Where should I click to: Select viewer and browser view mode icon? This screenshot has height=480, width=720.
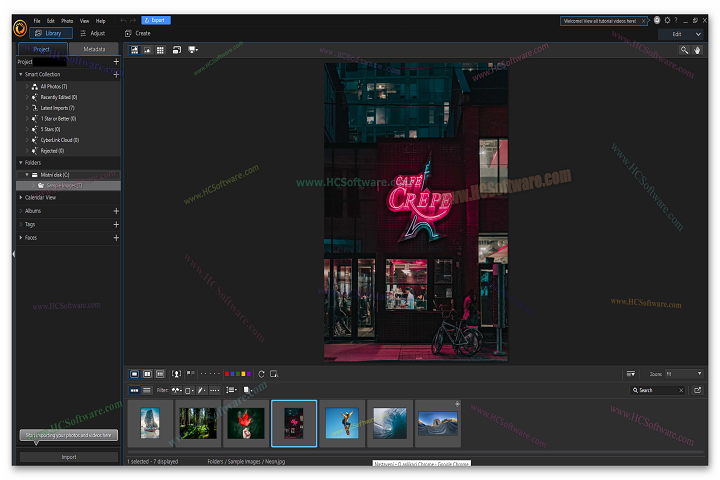(x=135, y=50)
